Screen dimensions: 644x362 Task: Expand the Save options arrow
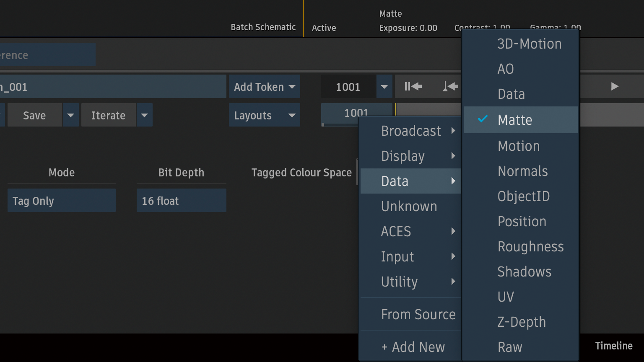[x=70, y=115]
